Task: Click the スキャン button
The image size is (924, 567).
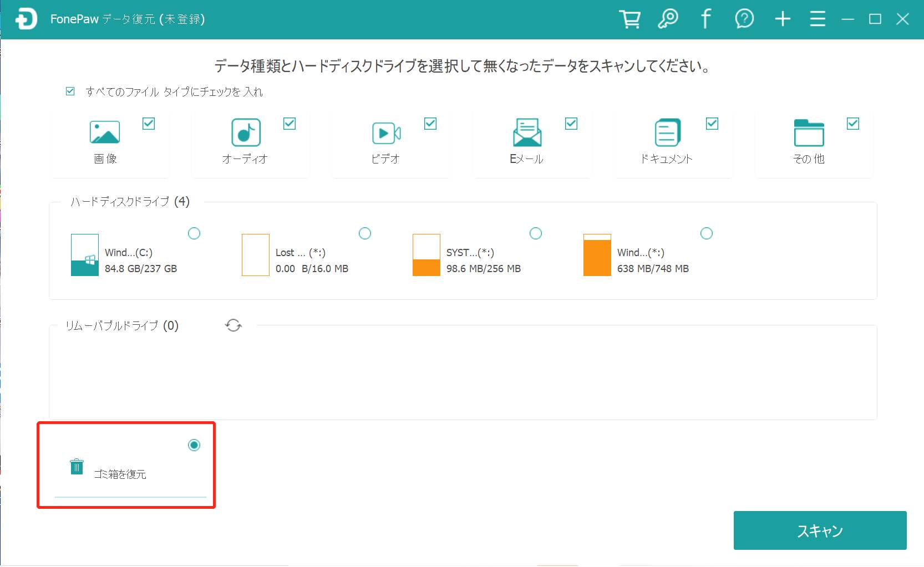Action: tap(820, 530)
